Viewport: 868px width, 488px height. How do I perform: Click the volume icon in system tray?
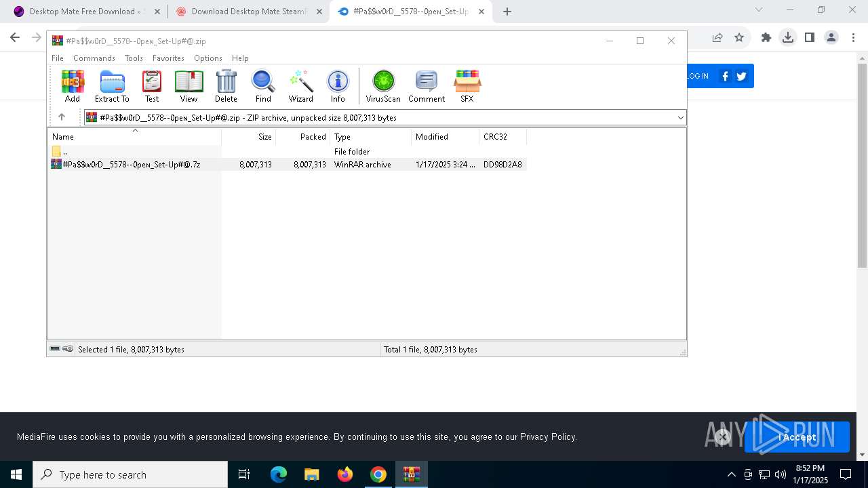[x=781, y=474]
